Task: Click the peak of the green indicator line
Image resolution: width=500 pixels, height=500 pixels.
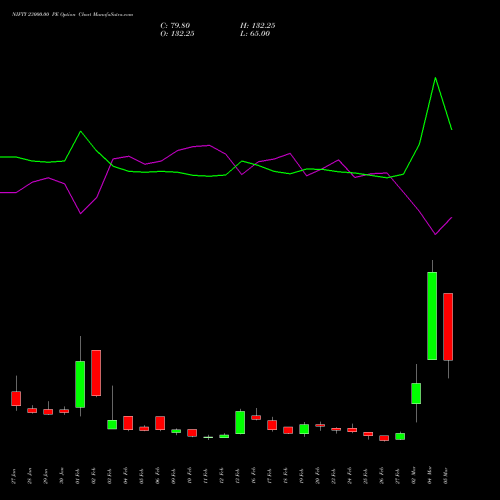Action: pos(435,78)
